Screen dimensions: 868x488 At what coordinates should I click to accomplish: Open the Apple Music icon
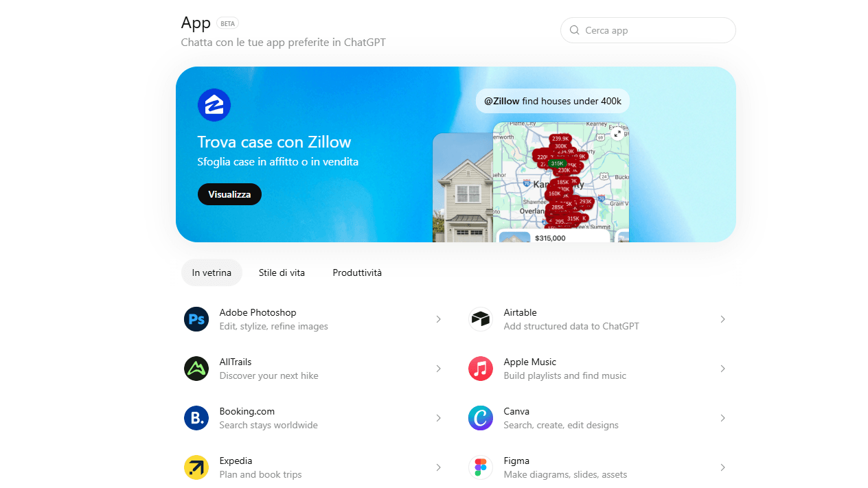point(481,369)
